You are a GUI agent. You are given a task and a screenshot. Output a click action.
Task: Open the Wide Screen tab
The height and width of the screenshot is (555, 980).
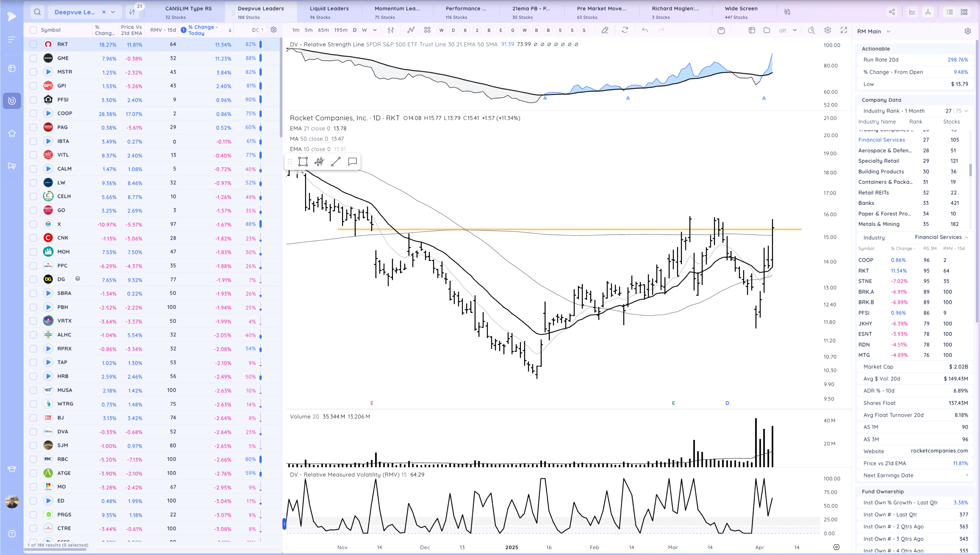[x=741, y=12]
